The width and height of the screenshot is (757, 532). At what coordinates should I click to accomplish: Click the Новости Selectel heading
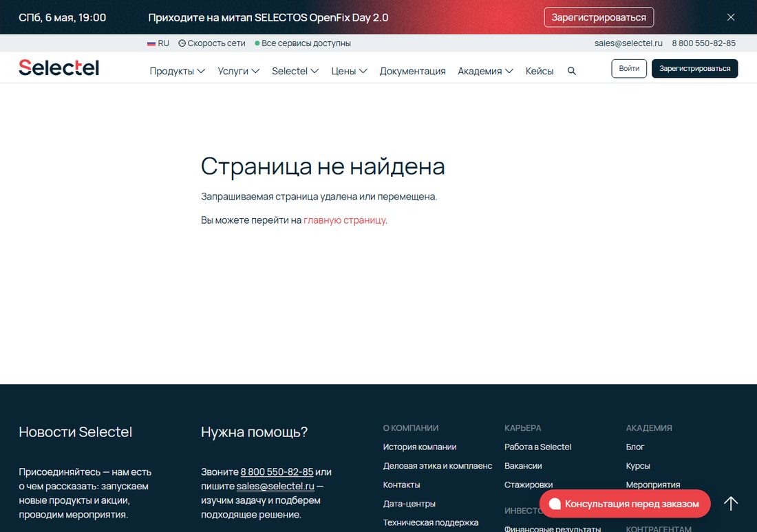[x=75, y=432]
